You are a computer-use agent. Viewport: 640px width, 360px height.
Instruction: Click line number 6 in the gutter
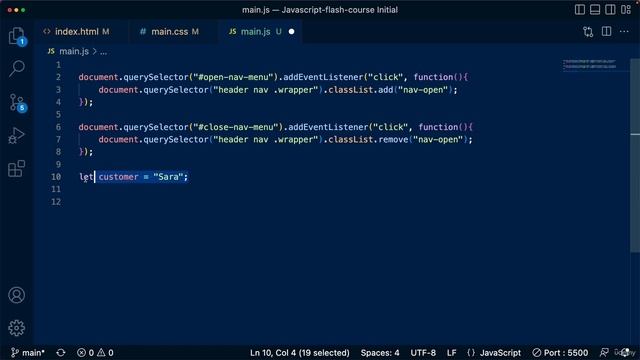(58, 127)
